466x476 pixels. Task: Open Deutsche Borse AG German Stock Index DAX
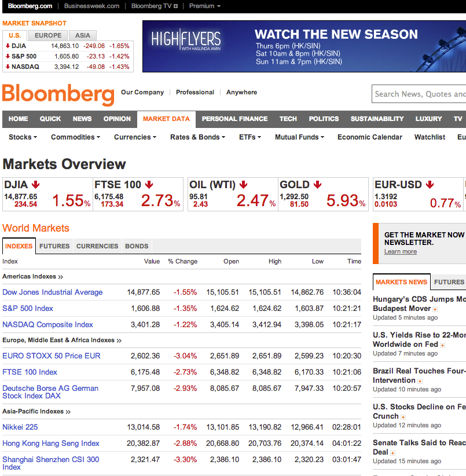tap(50, 392)
